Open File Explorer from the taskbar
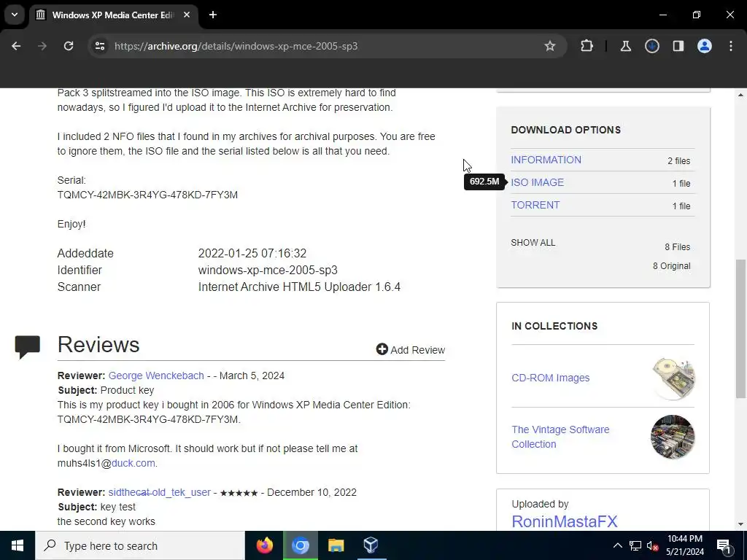Viewport: 747px width, 560px height. tap(336, 545)
